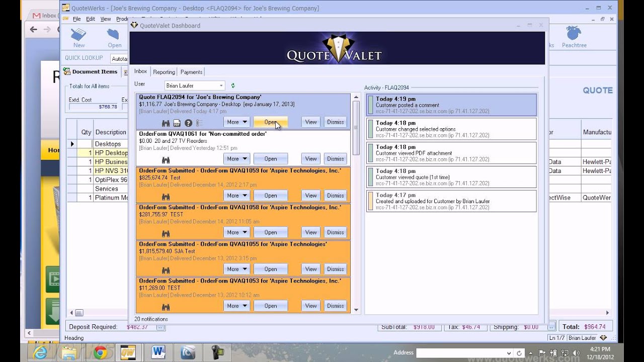Viewport: 644px width, 362px height.
Task: Click the back arrow in the Chrome window
Action: 34,30
